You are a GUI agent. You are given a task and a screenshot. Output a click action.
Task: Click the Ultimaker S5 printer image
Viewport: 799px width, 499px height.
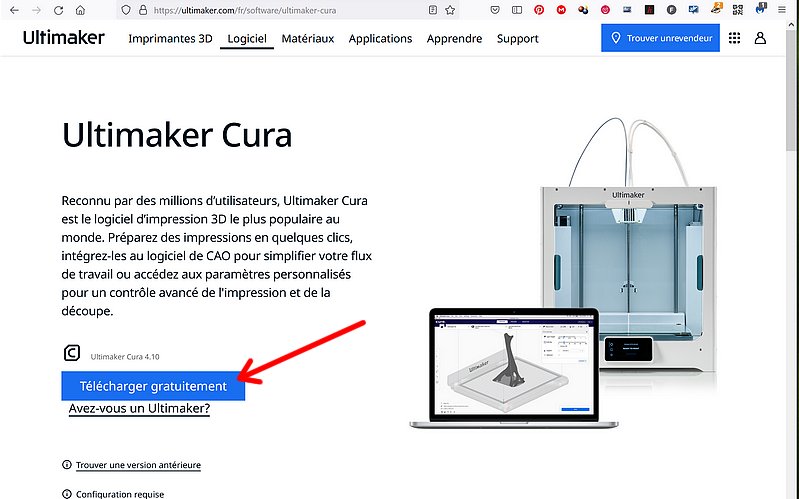tap(628, 245)
